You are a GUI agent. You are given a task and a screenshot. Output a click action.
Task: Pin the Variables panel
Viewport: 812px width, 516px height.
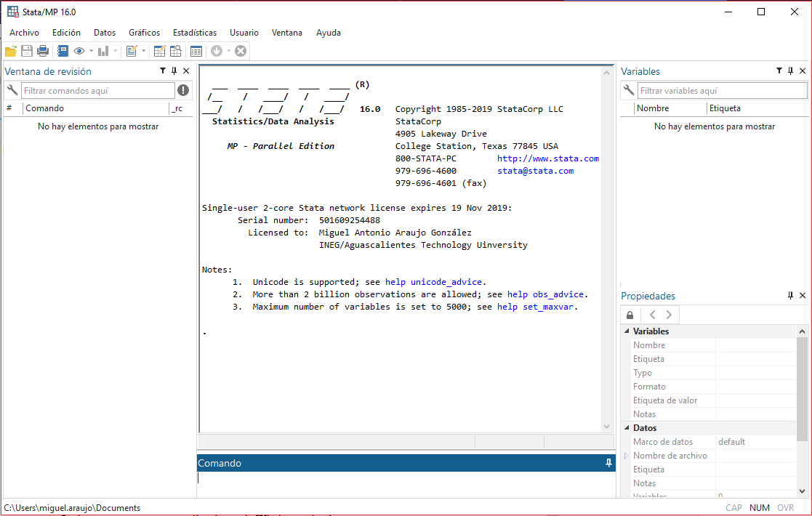(x=790, y=71)
